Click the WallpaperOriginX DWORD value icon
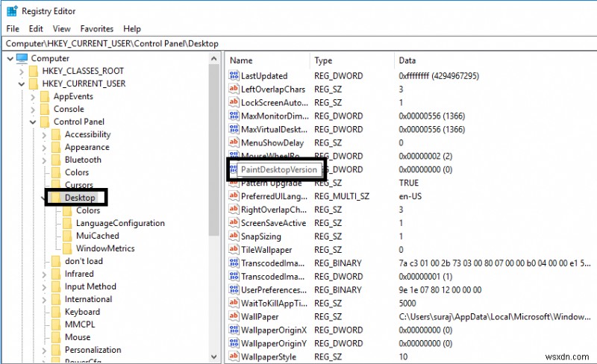Viewport: 597px width, 364px height. (234, 330)
